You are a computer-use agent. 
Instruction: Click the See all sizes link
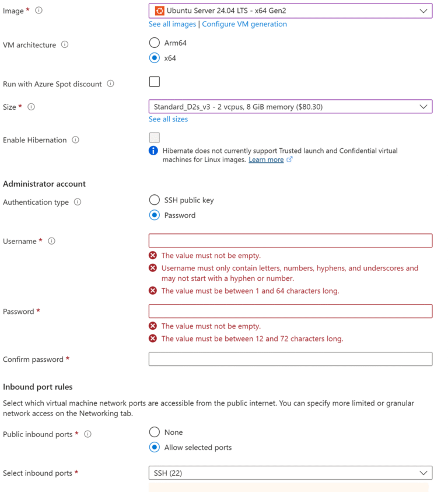168,118
